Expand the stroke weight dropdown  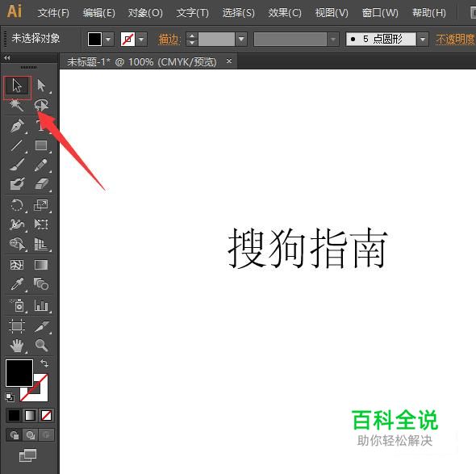point(241,40)
